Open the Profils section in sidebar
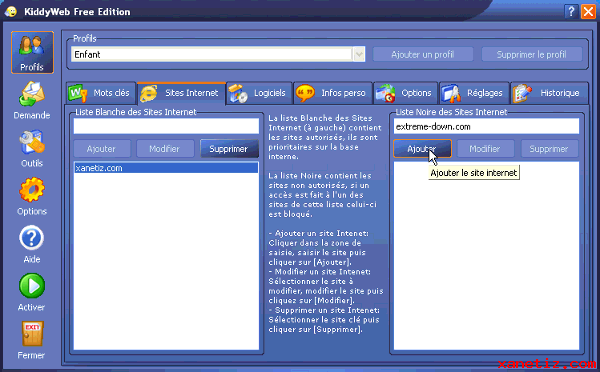This screenshot has height=372, width=600. click(x=32, y=52)
